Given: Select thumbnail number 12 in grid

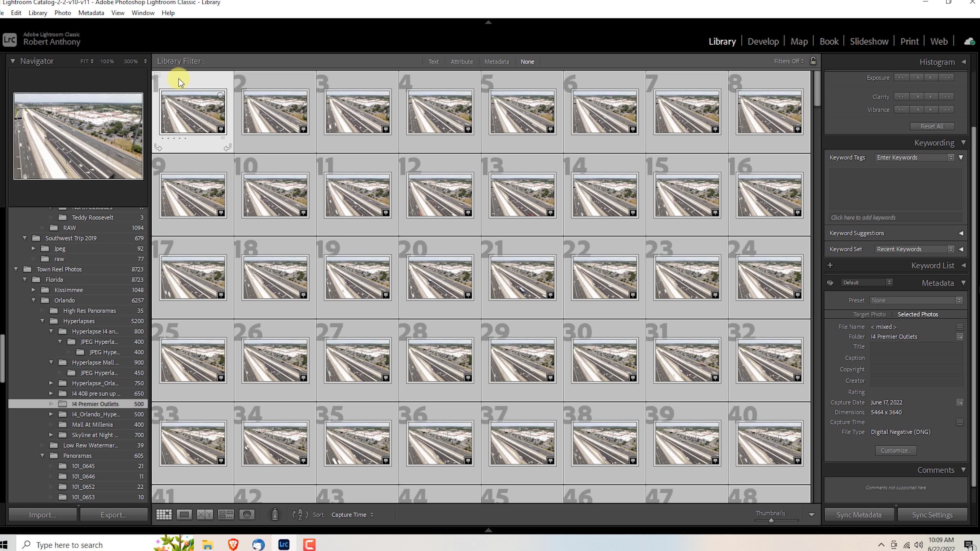Looking at the screenshot, I should 440,195.
